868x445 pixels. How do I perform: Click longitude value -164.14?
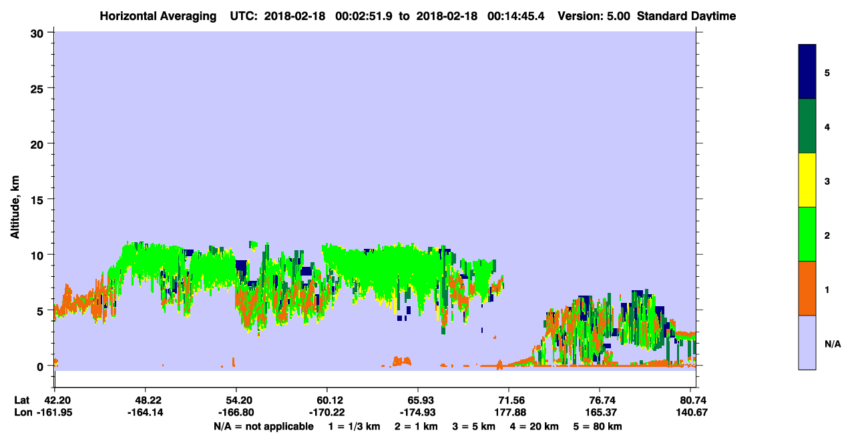pos(146,413)
